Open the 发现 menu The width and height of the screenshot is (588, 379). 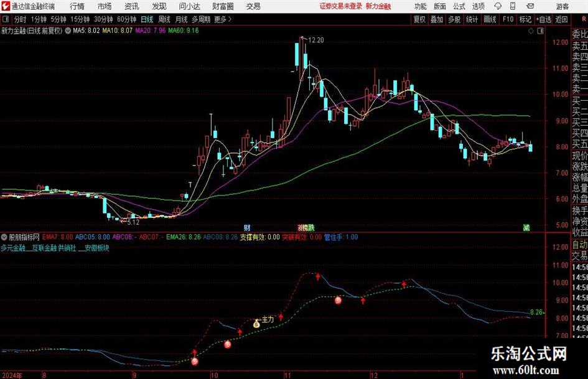(x=159, y=6)
